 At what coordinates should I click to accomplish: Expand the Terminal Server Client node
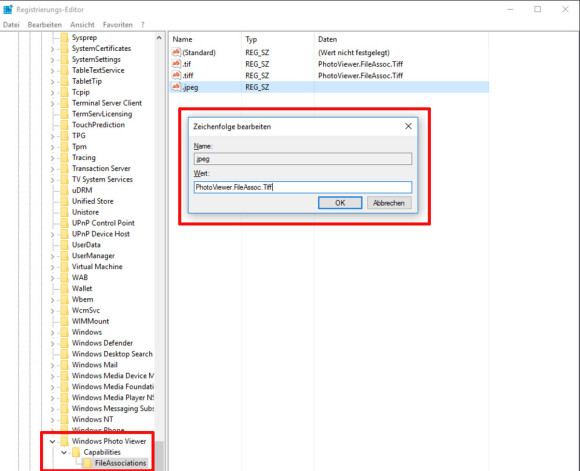pos(52,104)
